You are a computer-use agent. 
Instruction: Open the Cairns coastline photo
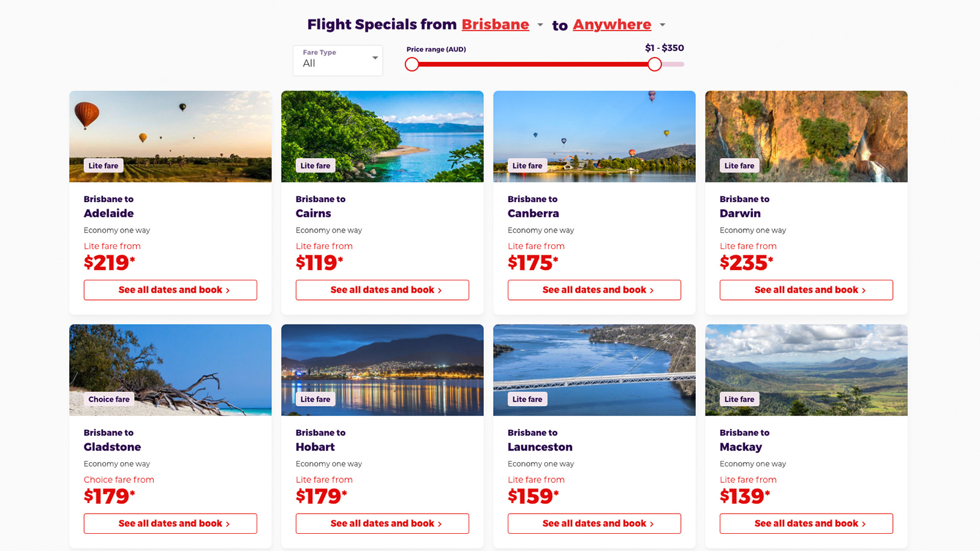(x=382, y=137)
